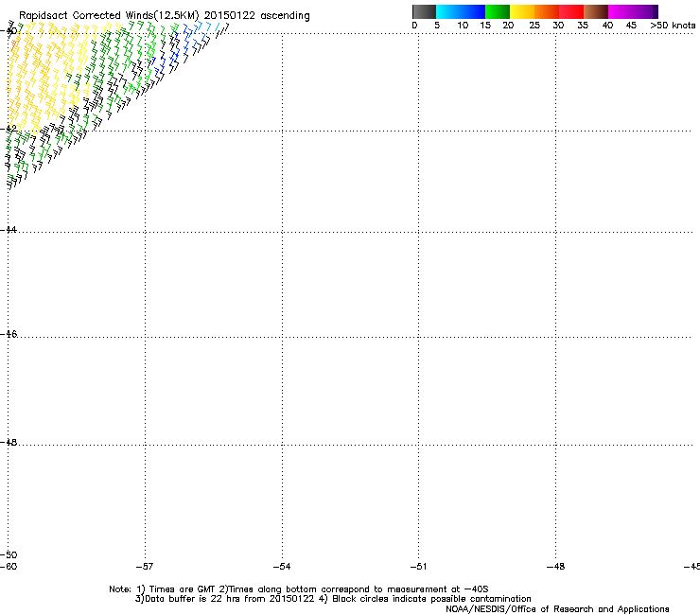This screenshot has width=700, height=615.
Task: Click the 'NOAA/NESDIS/Office of Research and Applications' credit
Action: [557, 609]
